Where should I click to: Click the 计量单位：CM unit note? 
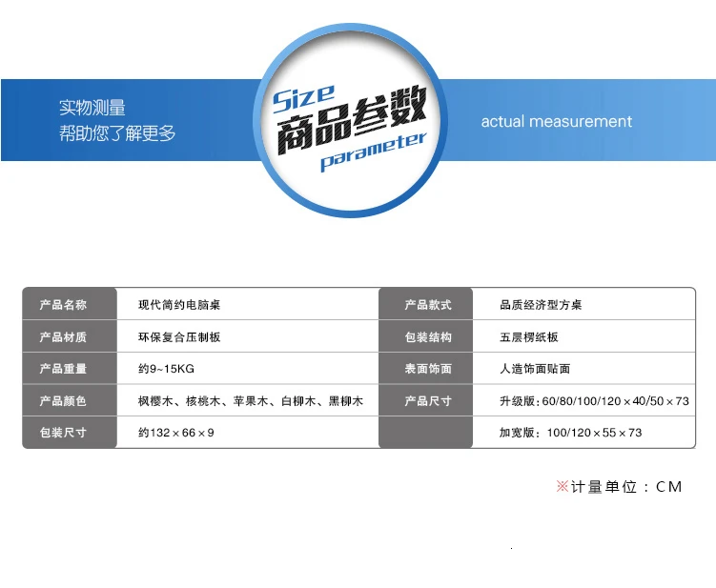(619, 487)
